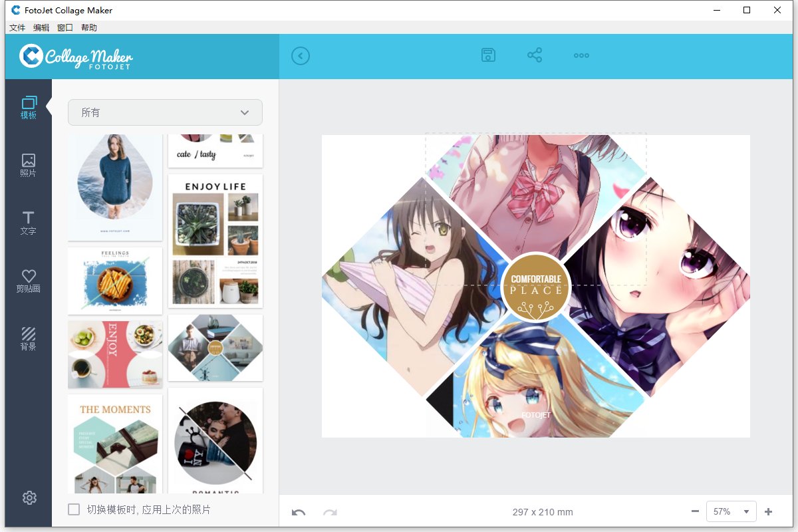
Task: Open the 剪贴画 clipart panel
Action: click(x=29, y=281)
